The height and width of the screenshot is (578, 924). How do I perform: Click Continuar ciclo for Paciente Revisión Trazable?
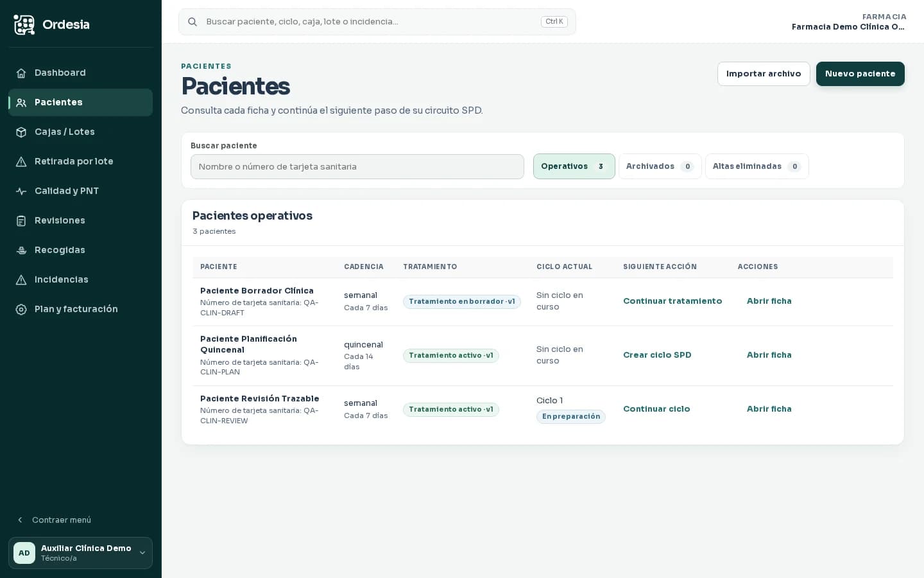(x=656, y=409)
